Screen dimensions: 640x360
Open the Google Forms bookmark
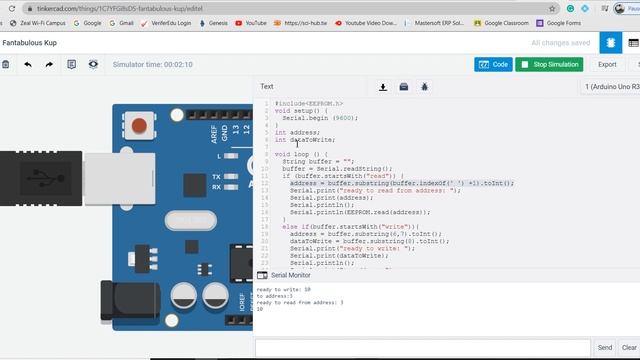pos(558,23)
